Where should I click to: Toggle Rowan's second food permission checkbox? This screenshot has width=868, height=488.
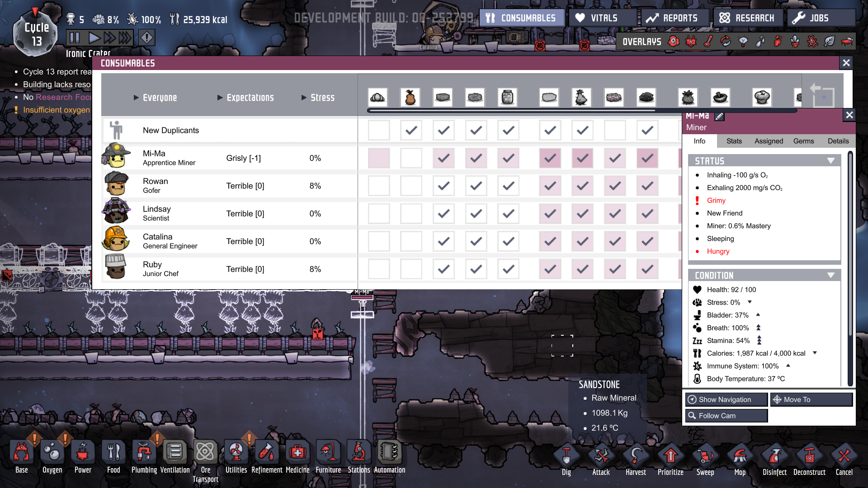point(411,186)
